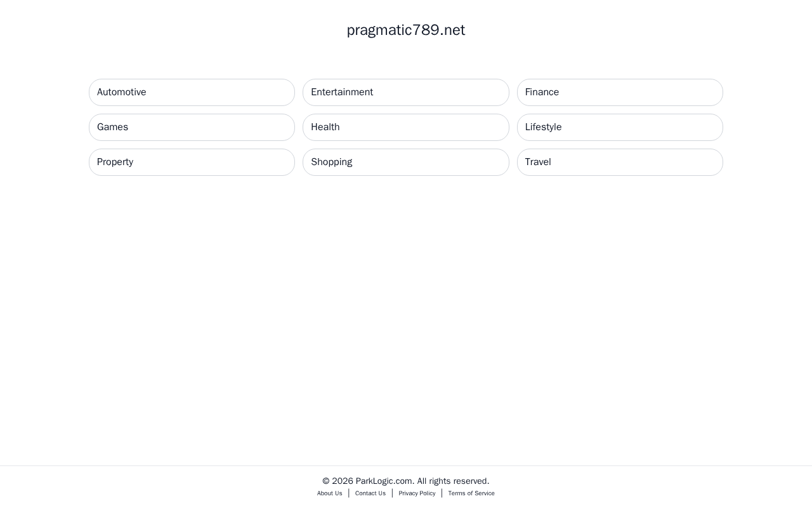Follow the Lifestyle pill link
The image size is (812, 508).
click(620, 127)
